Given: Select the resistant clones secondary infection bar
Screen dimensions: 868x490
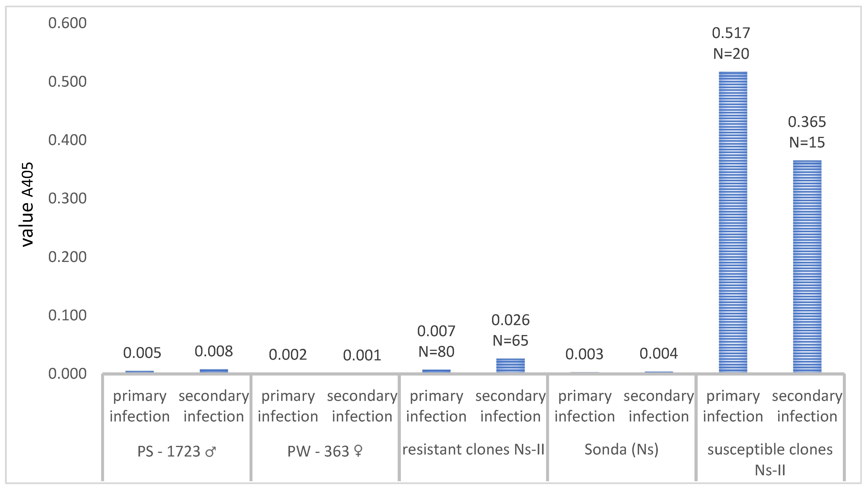Looking at the screenshot, I should 511,366.
